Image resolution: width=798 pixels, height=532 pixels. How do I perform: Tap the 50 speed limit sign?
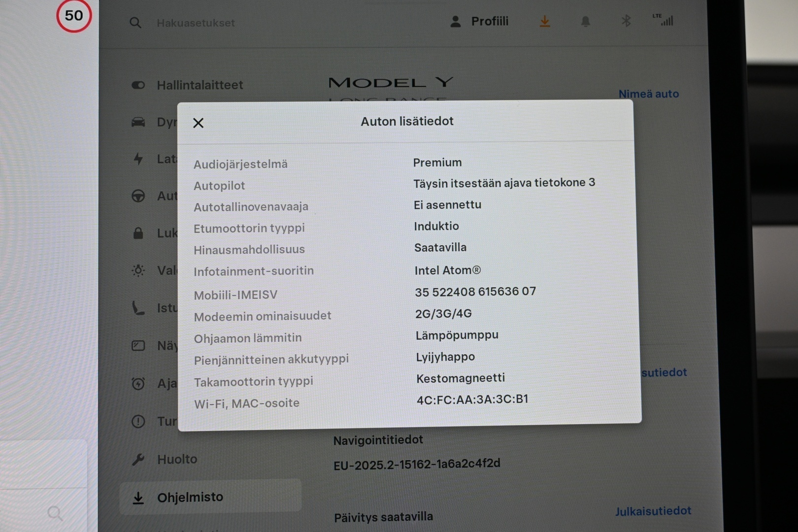[74, 16]
